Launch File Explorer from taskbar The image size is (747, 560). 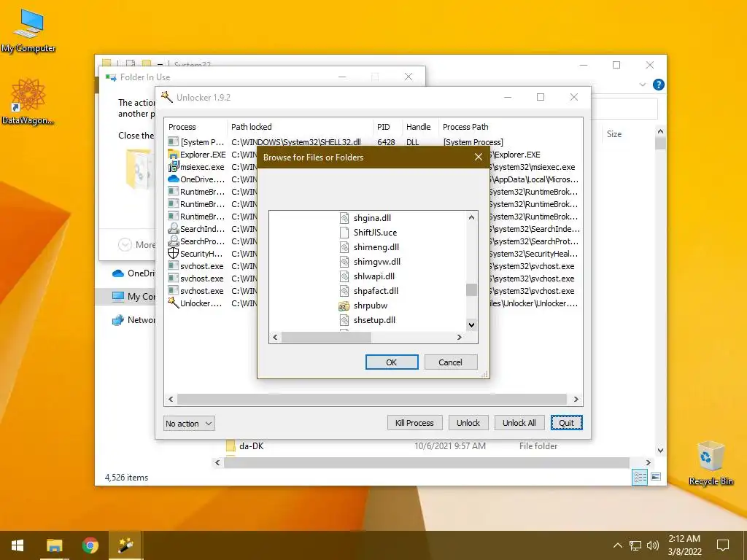coord(54,545)
